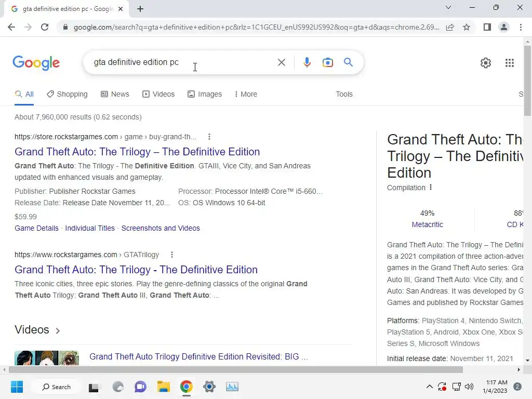Open the notifications badge
The image size is (532, 399).
coord(517,387)
